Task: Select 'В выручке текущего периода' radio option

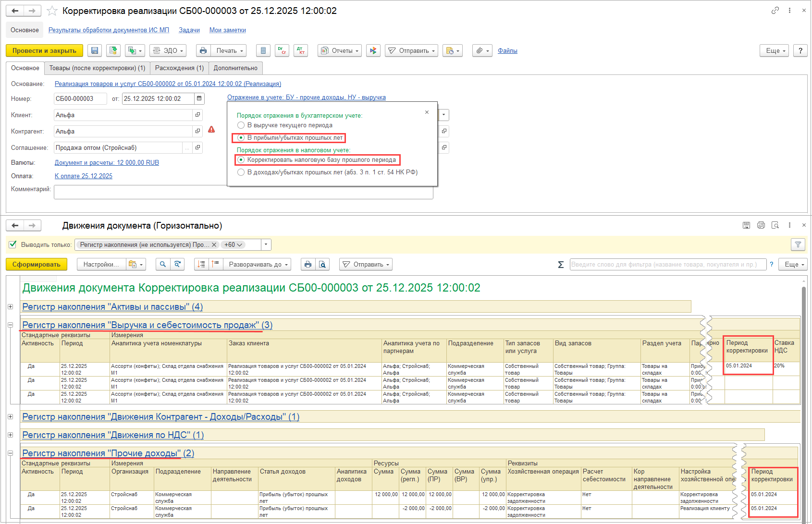Action: 241,125
